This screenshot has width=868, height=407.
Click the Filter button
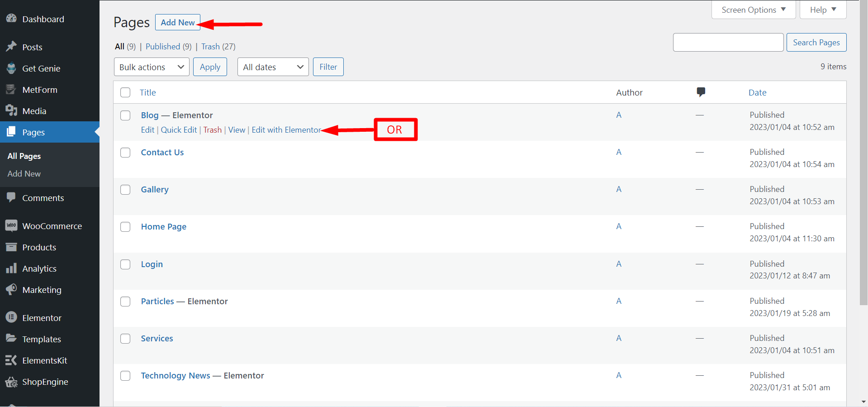[x=328, y=67]
